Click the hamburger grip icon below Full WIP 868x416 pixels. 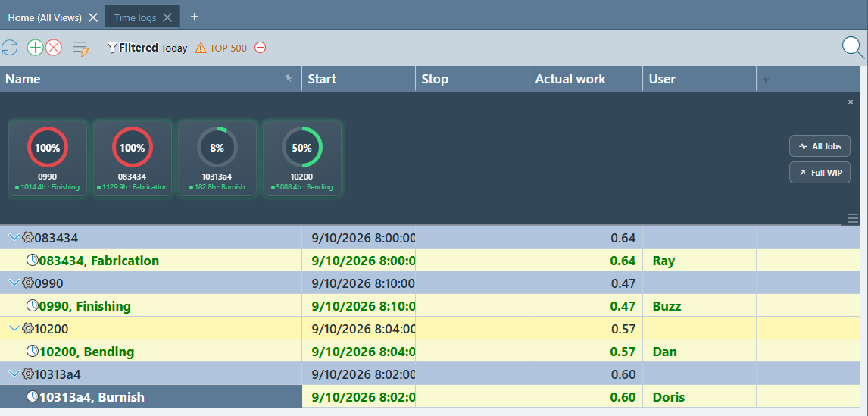pos(853,217)
